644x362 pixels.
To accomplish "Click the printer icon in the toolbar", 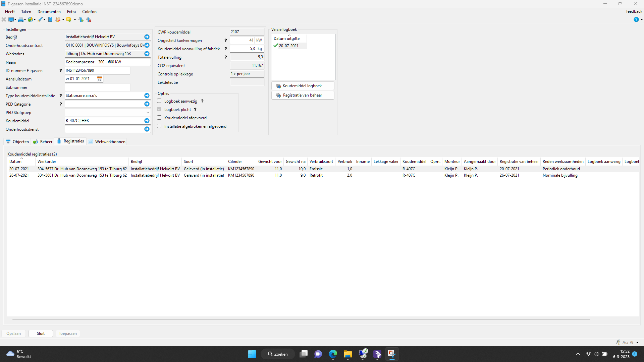I will (21, 19).
